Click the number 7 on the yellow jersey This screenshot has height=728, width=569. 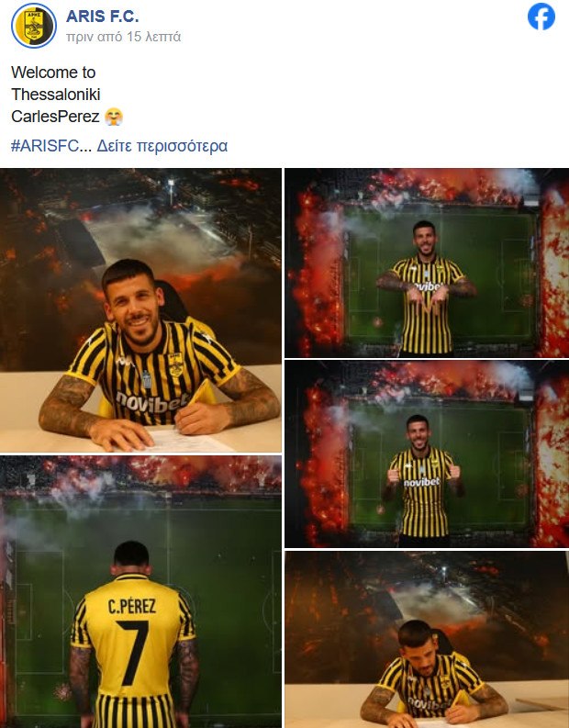[133, 653]
